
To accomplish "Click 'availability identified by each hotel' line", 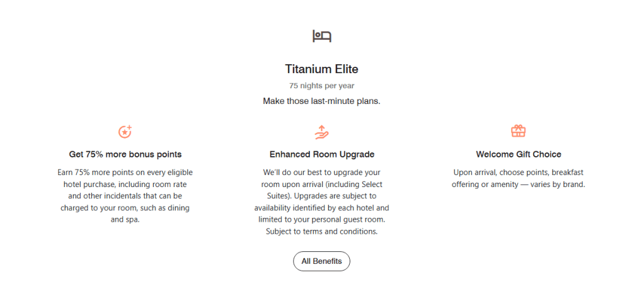I will coord(321,208).
